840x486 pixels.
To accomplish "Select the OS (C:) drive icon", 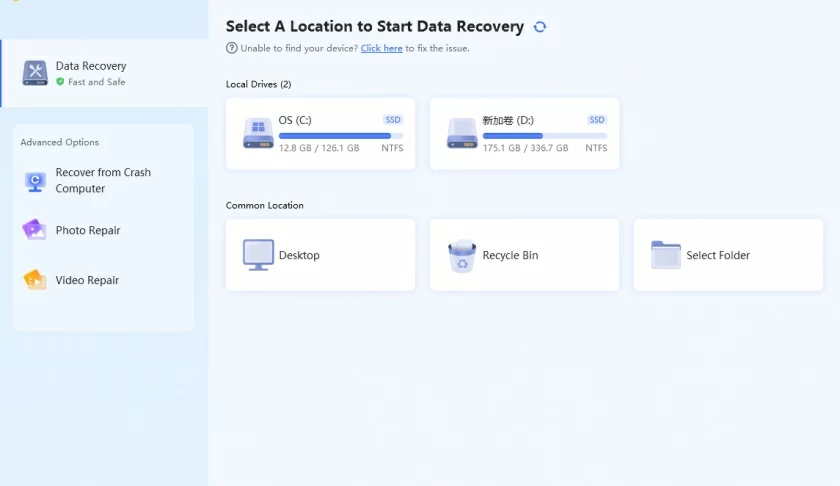I will 258,133.
